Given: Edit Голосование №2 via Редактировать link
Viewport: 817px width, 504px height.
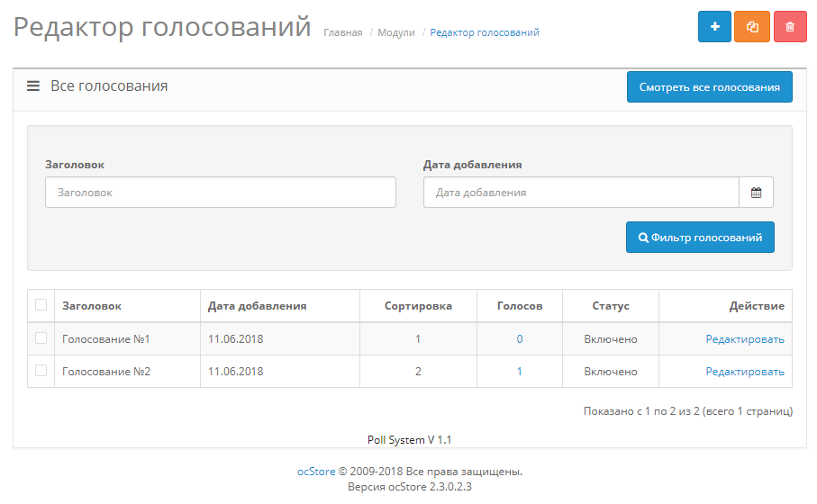Looking at the screenshot, I should pyautogui.click(x=744, y=372).
